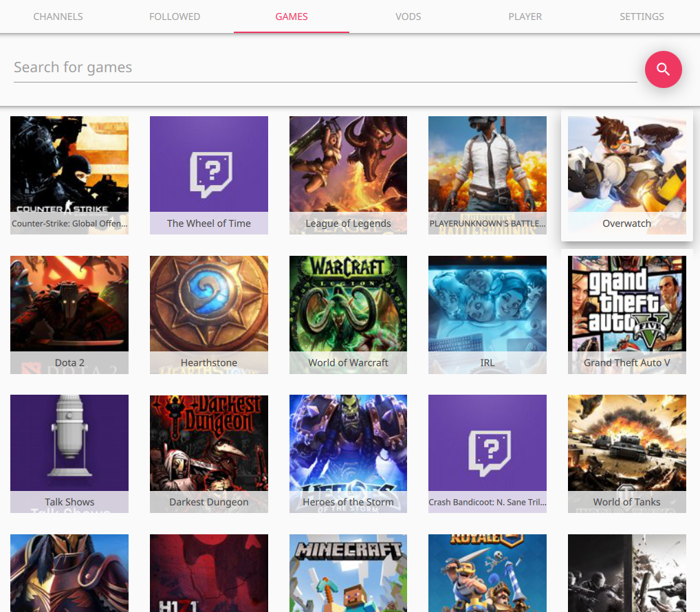Open Counter-Strike: Global Offensive game card
700x612 pixels.
click(x=69, y=175)
